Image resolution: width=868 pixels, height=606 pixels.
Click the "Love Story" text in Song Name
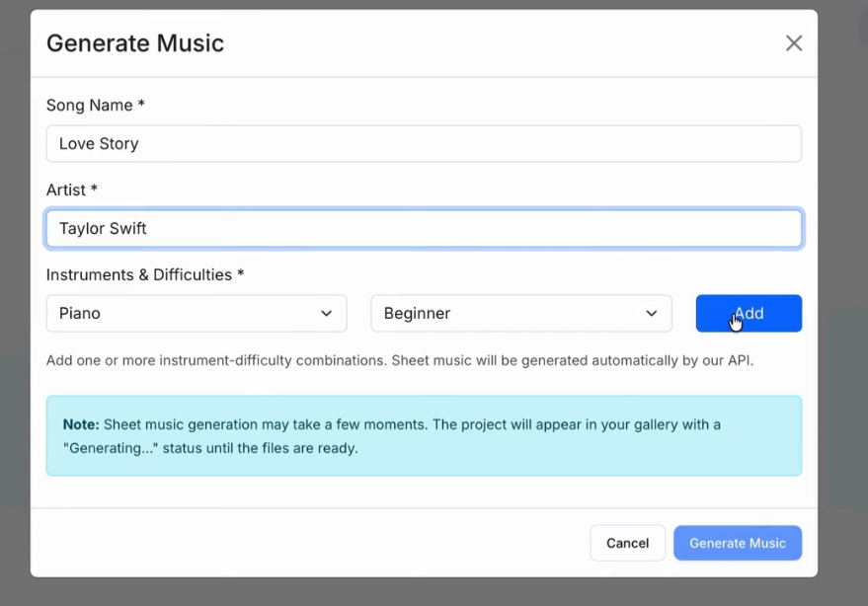pos(99,144)
